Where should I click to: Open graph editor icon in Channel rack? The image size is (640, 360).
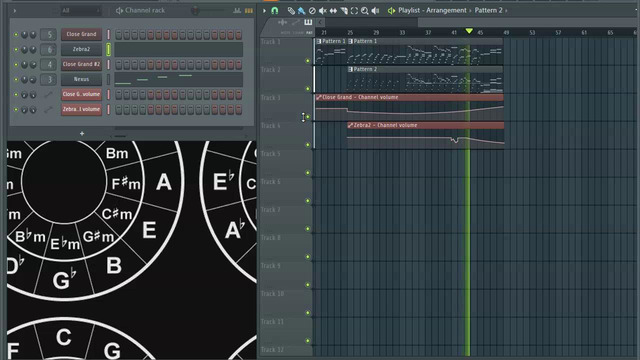point(237,11)
